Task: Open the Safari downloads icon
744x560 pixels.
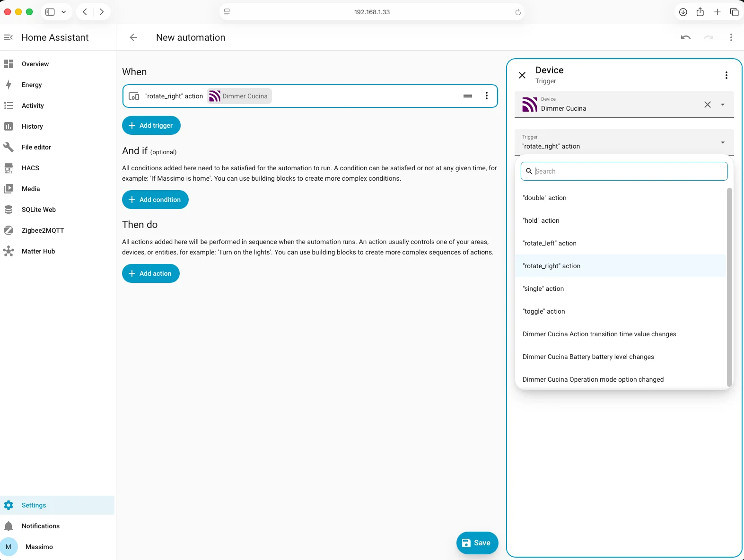Action: 683,12
